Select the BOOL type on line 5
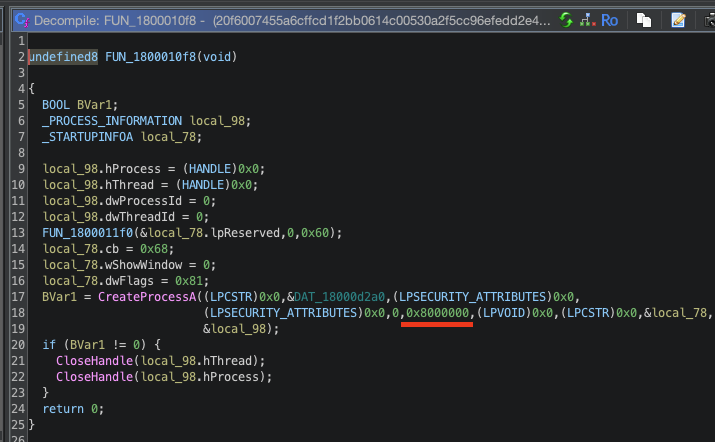Image resolution: width=715 pixels, height=442 pixels. tap(56, 104)
